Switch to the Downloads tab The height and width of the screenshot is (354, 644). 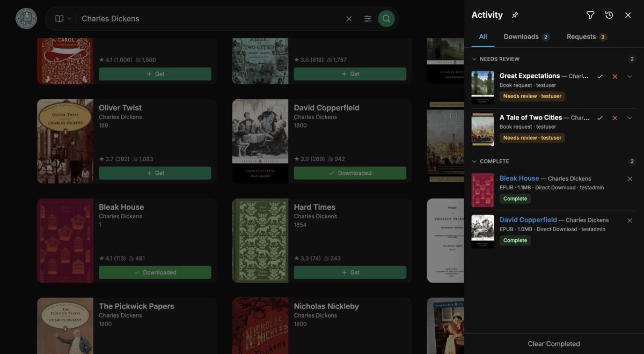(x=526, y=37)
